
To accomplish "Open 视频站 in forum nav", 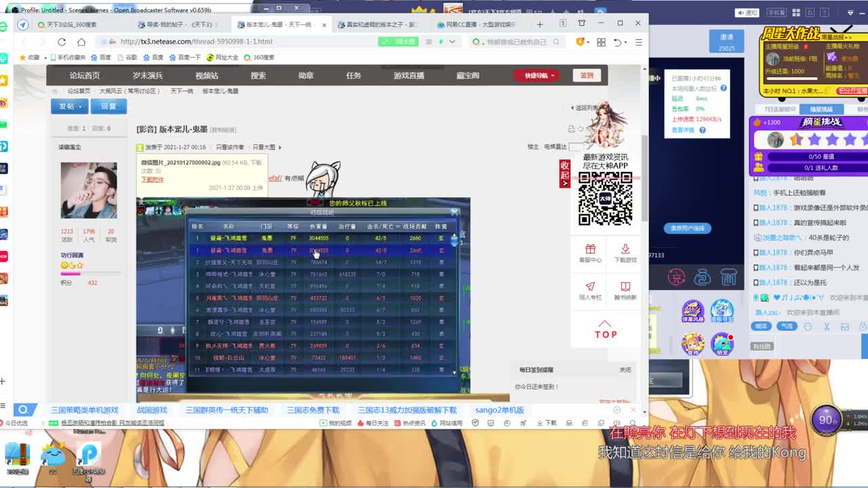I will pyautogui.click(x=207, y=75).
